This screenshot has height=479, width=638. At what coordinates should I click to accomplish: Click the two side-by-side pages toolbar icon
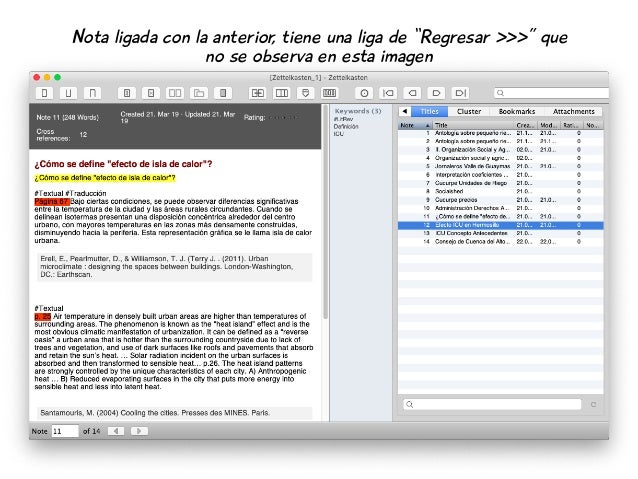(175, 93)
